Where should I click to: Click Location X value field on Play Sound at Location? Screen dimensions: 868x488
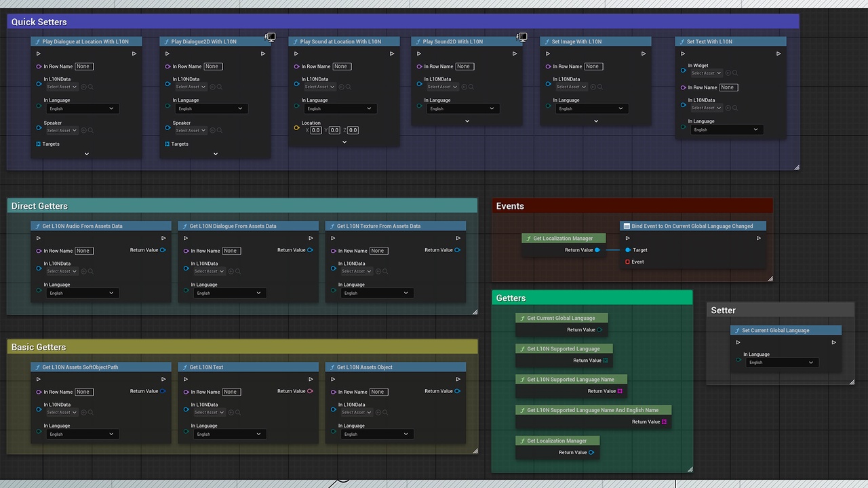[x=316, y=130]
